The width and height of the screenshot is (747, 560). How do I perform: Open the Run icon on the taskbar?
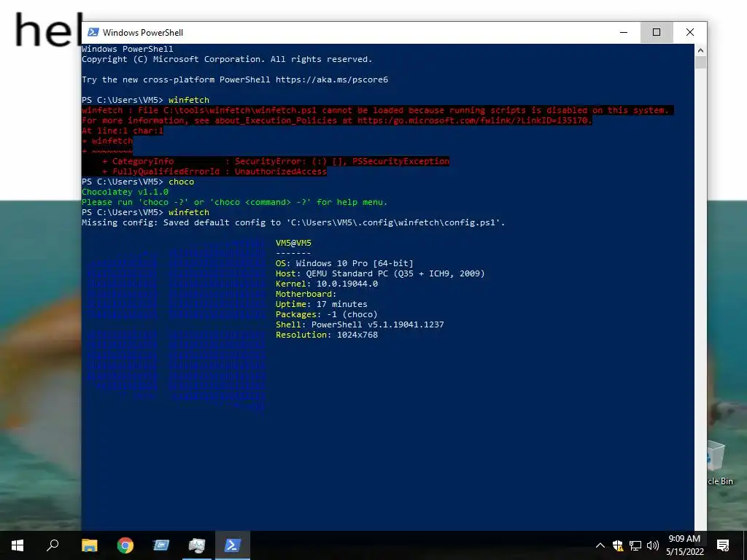point(161,545)
